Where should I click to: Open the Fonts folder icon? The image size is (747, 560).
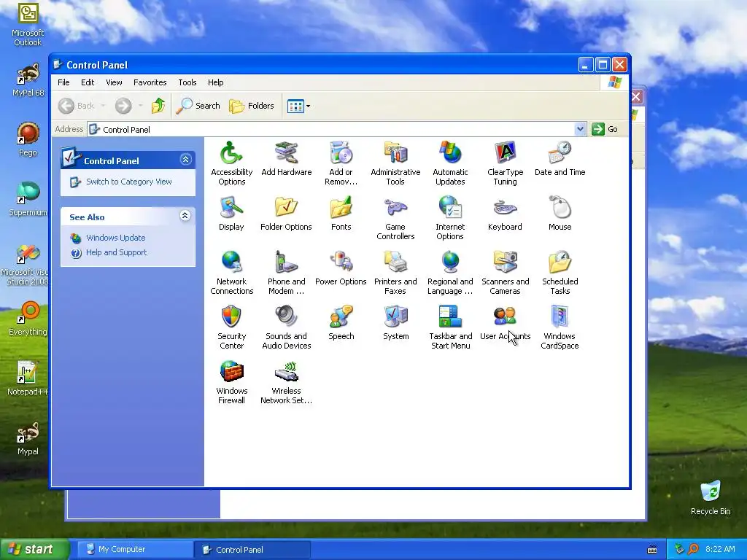[x=341, y=214]
